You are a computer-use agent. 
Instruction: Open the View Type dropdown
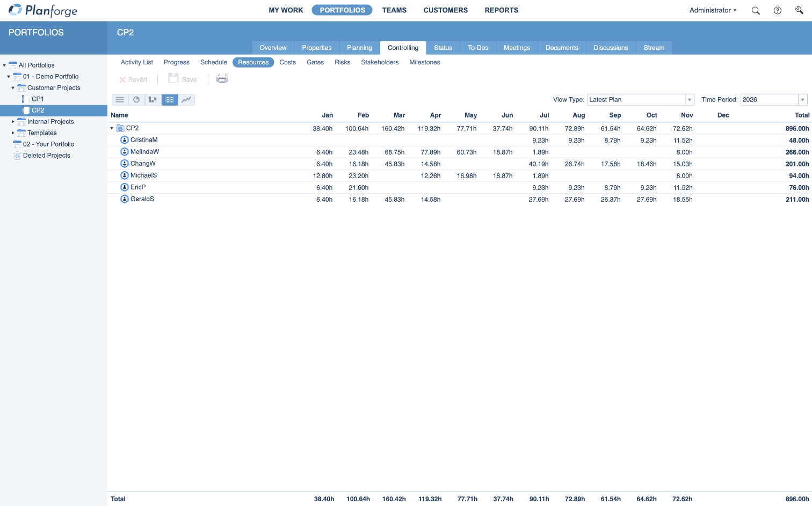[x=690, y=100]
